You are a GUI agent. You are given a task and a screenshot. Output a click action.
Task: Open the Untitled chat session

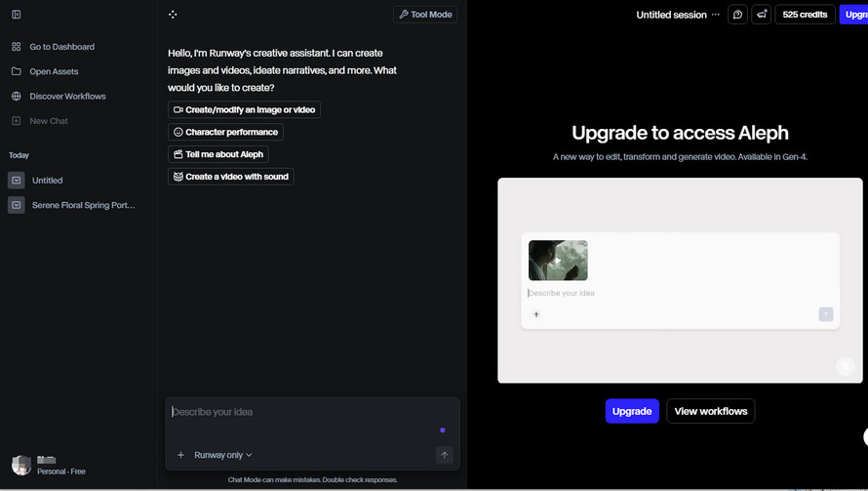47,181
